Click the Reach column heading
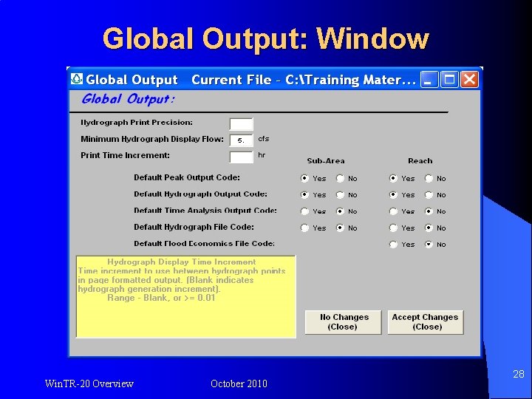The width and height of the screenshot is (532, 399). [420, 161]
